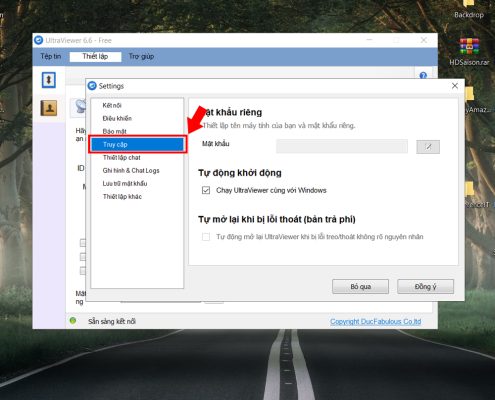Close the Settings dialog
The image size is (495, 400).
(455, 86)
